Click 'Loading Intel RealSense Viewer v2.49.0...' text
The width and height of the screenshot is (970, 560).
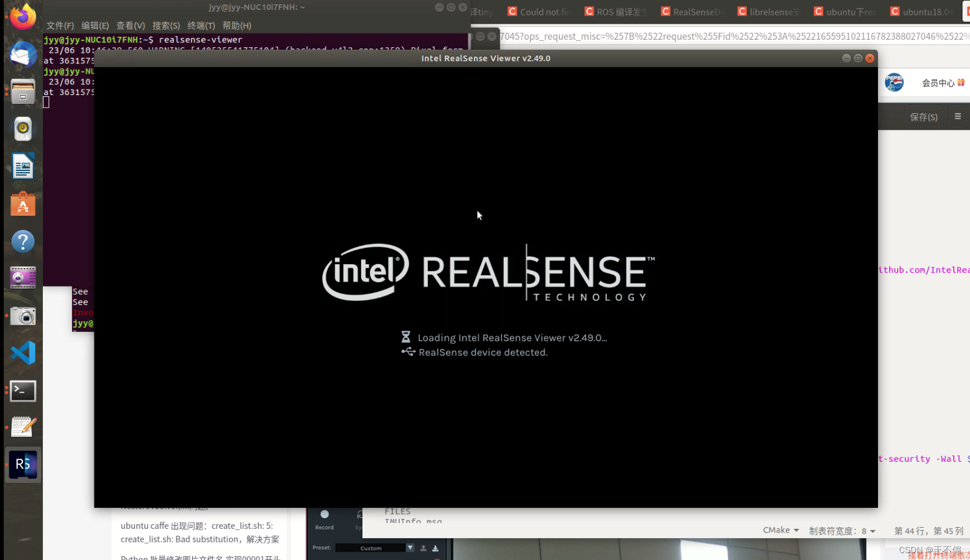tap(512, 337)
